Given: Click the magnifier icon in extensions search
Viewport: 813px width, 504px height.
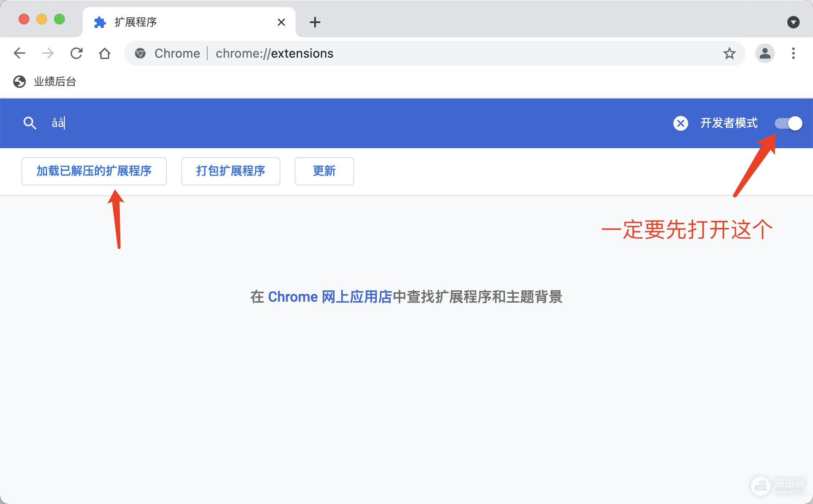Looking at the screenshot, I should pyautogui.click(x=30, y=123).
